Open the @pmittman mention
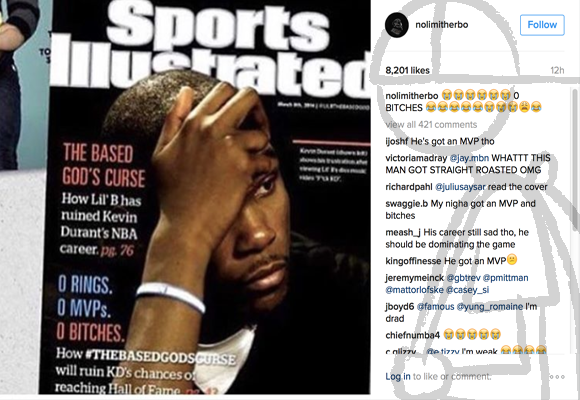Viewport: 580px width, 400px height. pos(505,278)
